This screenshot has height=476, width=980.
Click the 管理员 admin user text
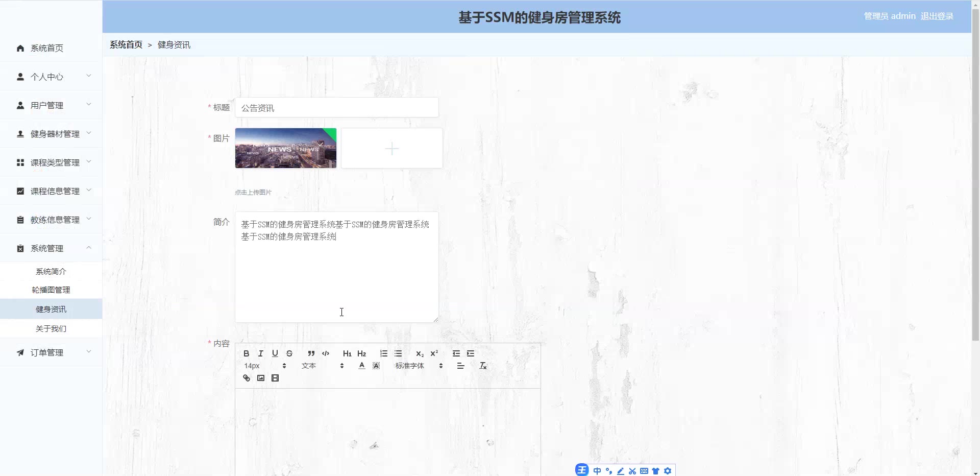[890, 16]
